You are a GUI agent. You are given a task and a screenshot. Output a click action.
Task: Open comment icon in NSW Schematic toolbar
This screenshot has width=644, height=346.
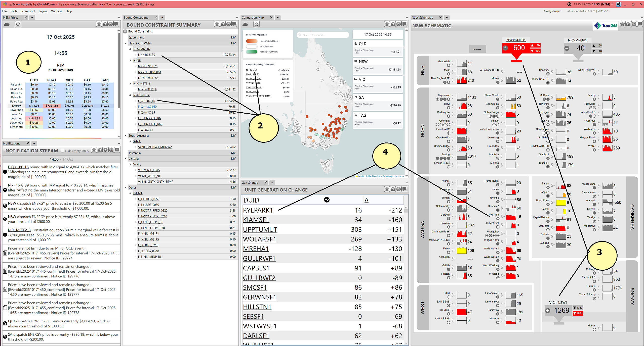(640, 24)
